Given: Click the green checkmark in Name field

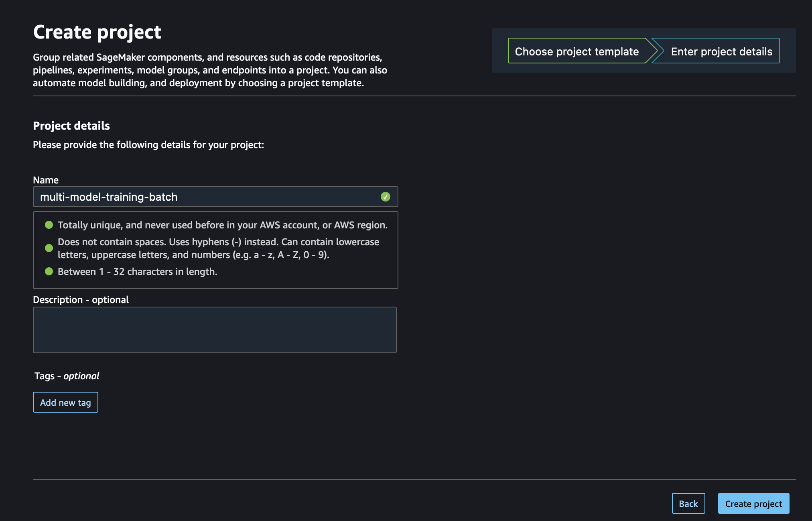Looking at the screenshot, I should 385,197.
